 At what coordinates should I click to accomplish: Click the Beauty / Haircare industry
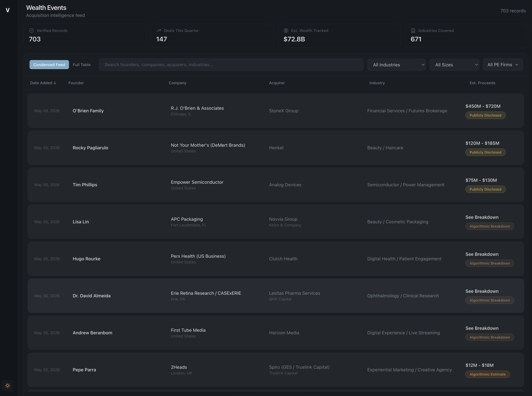(385, 148)
